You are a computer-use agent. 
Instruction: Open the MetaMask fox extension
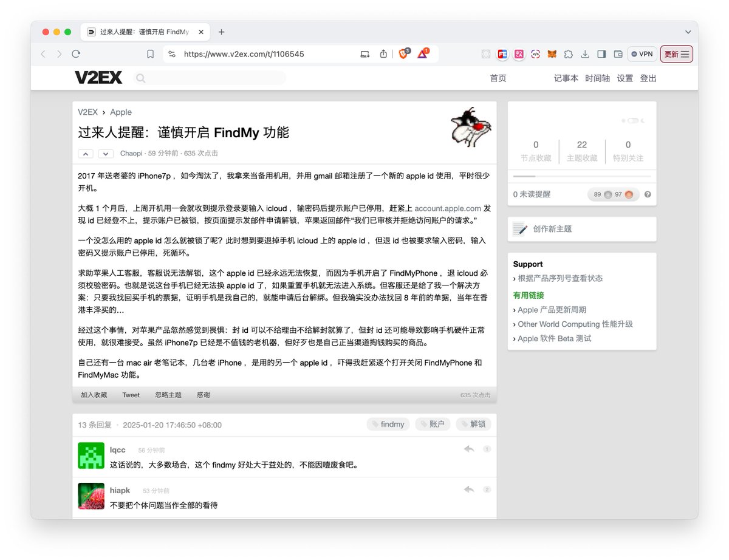[552, 54]
